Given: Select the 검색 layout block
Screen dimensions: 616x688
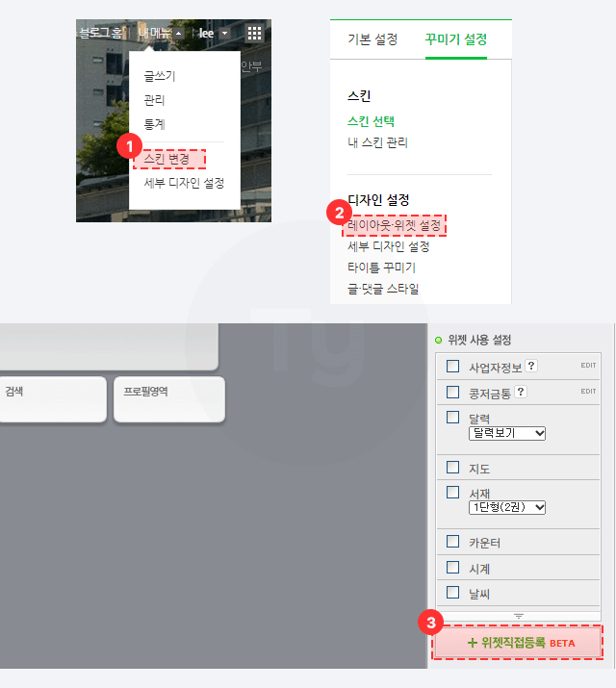Looking at the screenshot, I should tap(53, 399).
